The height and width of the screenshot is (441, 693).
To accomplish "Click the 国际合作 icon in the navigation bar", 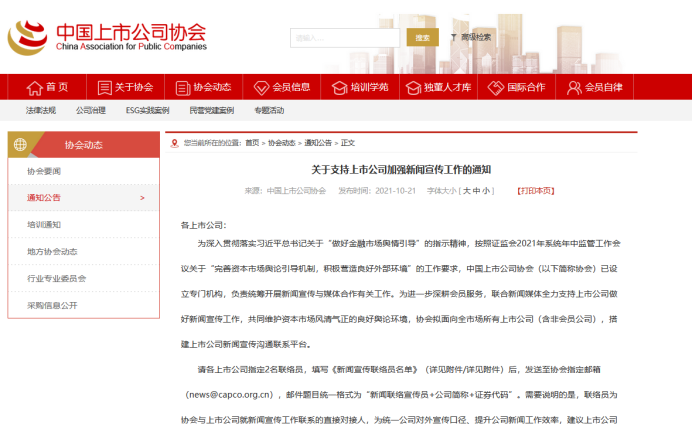I will 492,87.
